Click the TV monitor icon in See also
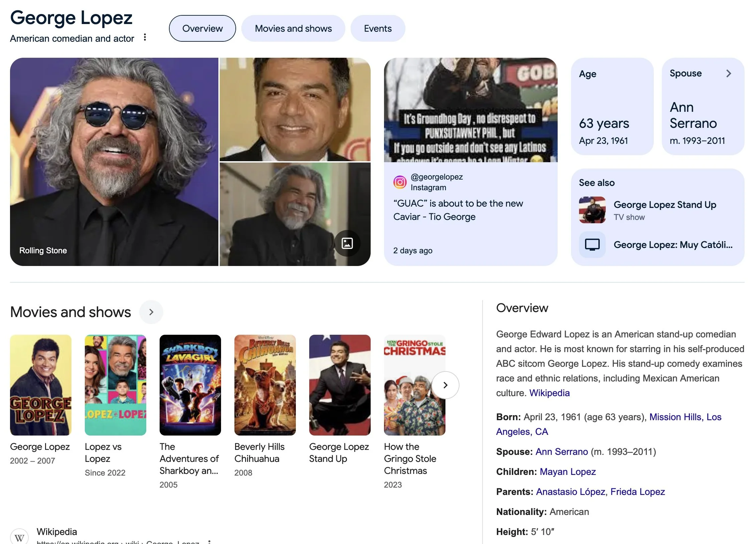 [x=592, y=245]
